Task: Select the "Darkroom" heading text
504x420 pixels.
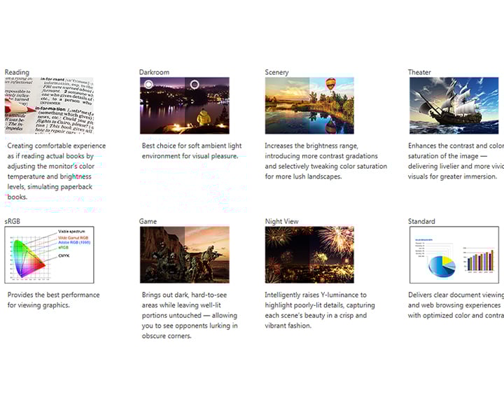Action: pyautogui.click(x=155, y=72)
